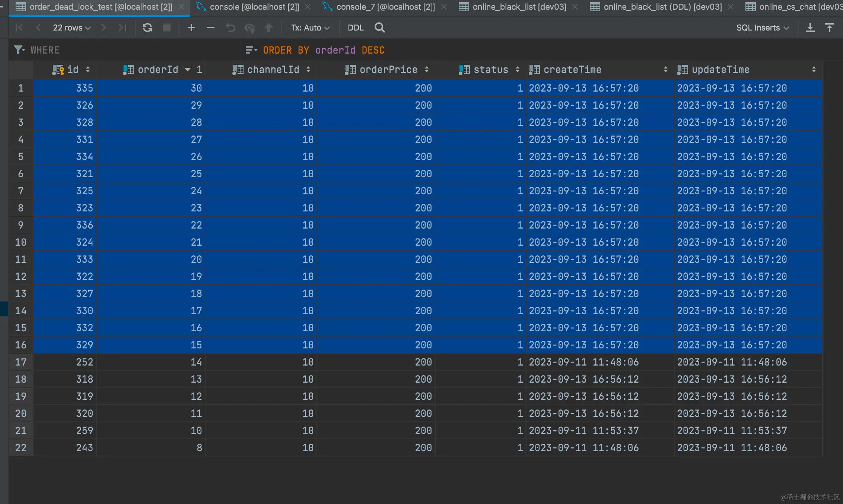Image resolution: width=843 pixels, height=504 pixels.
Task: Sort by the id column header
Action: pyautogui.click(x=66, y=70)
